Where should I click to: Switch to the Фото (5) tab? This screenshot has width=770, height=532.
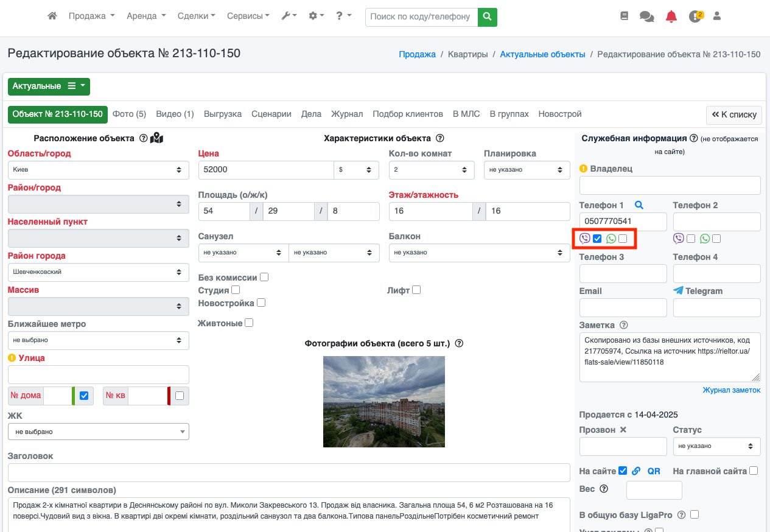click(x=129, y=114)
